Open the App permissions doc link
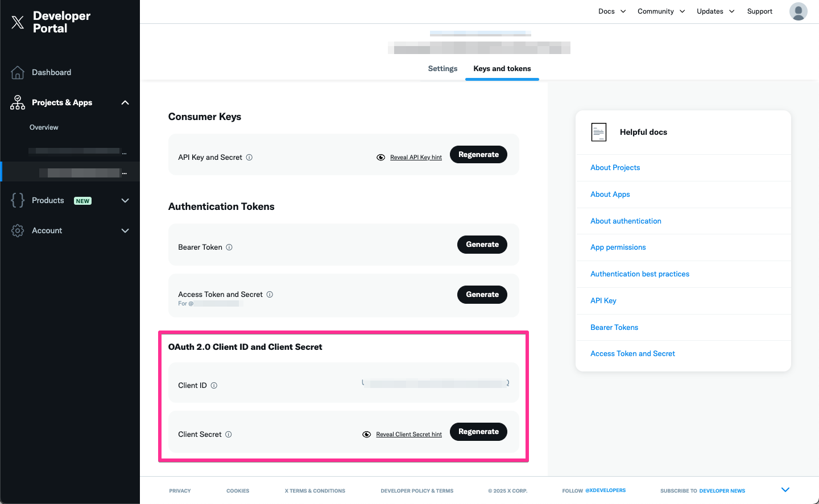Image resolution: width=819 pixels, height=504 pixels. click(x=618, y=247)
